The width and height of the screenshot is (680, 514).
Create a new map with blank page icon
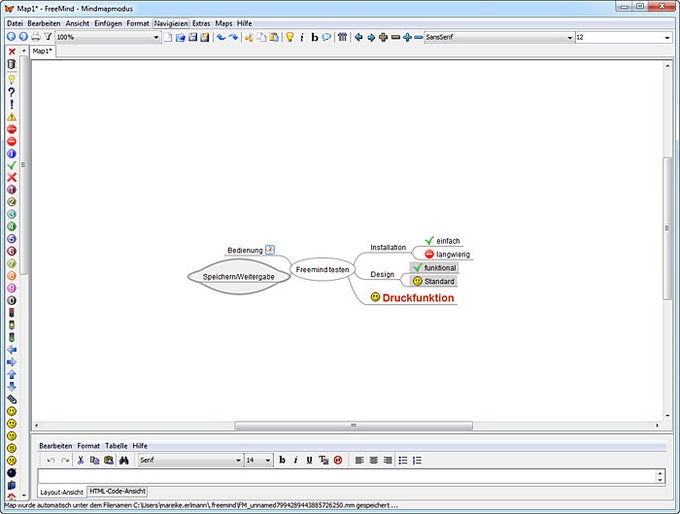coord(168,37)
